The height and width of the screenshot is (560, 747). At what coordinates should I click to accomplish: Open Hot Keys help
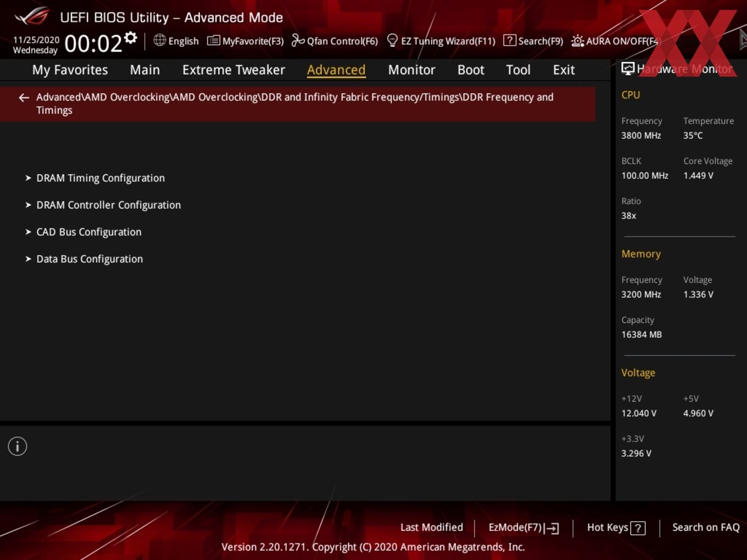tap(616, 528)
